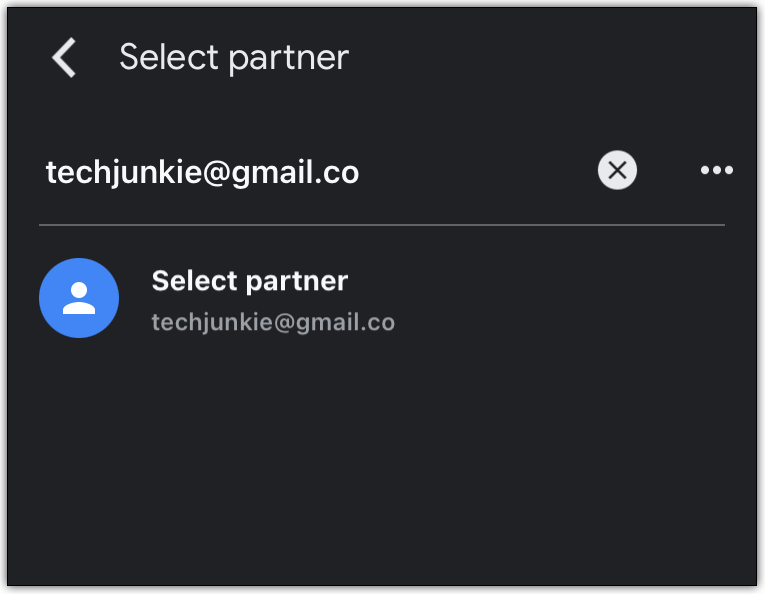Screen dimensions: 765x594
Task: Return to previous screen via header arrow
Action: (64, 58)
